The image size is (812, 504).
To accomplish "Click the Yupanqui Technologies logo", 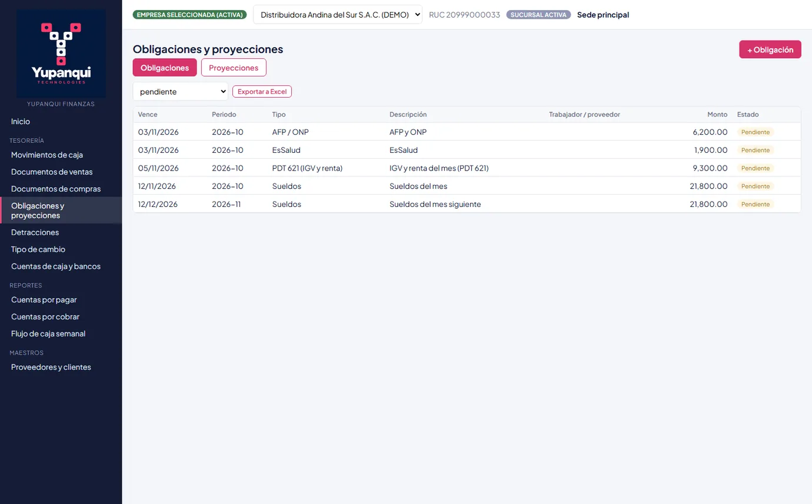I will point(61,53).
